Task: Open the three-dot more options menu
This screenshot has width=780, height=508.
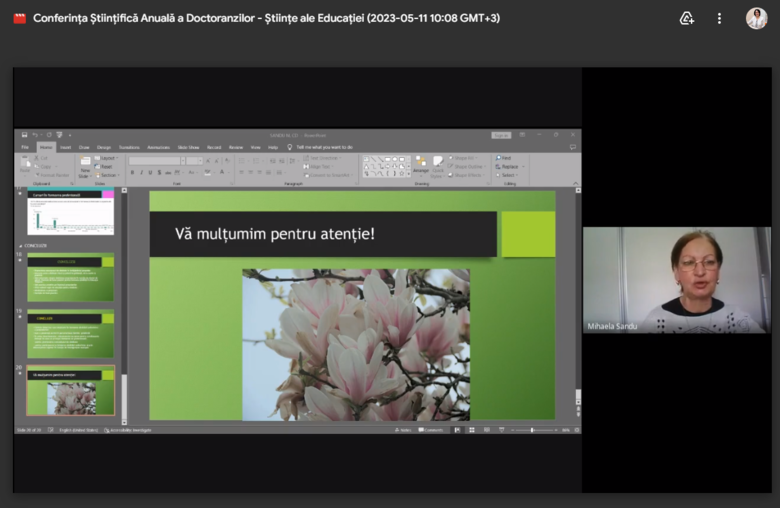Action: point(719,18)
